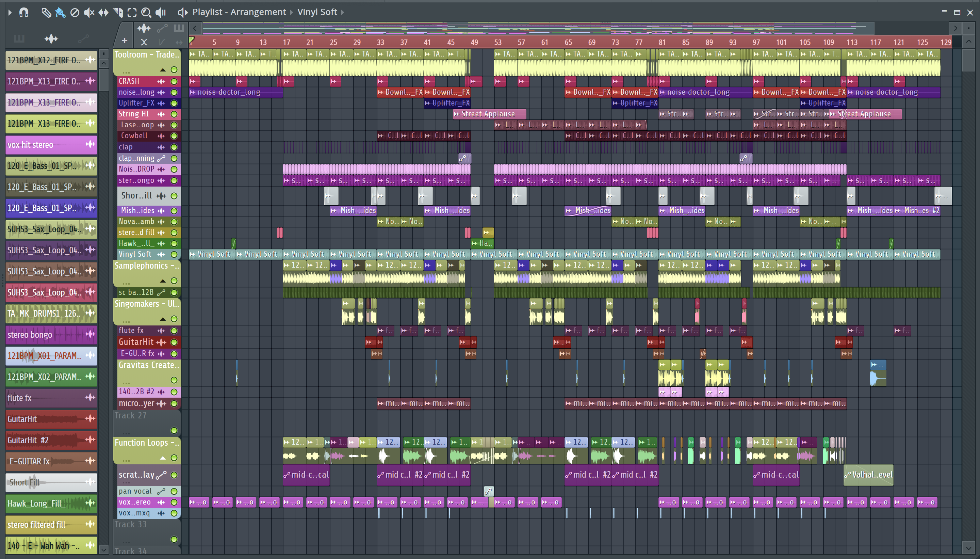Image resolution: width=980 pixels, height=559 pixels.
Task: Show audio clips in picker via waveform icon
Action: click(x=51, y=39)
